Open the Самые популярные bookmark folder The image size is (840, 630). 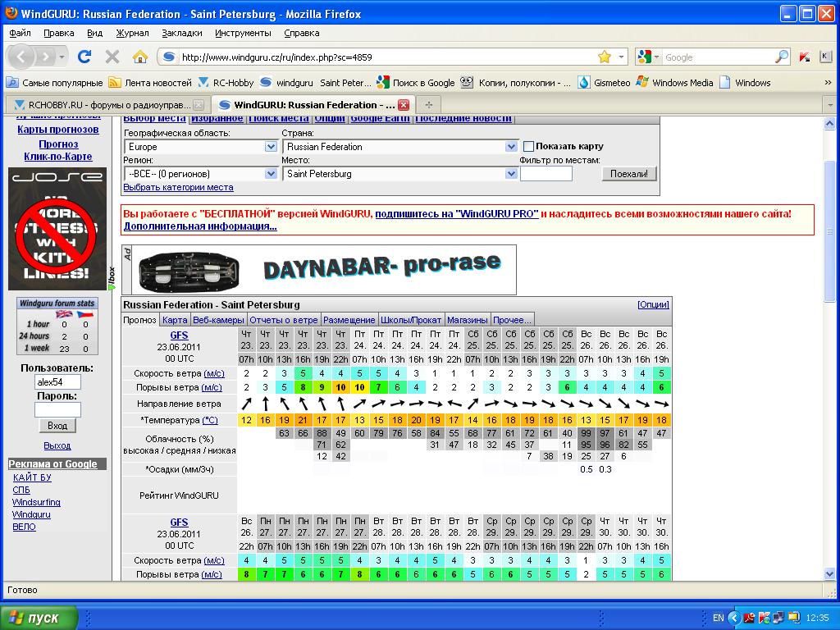[54, 83]
